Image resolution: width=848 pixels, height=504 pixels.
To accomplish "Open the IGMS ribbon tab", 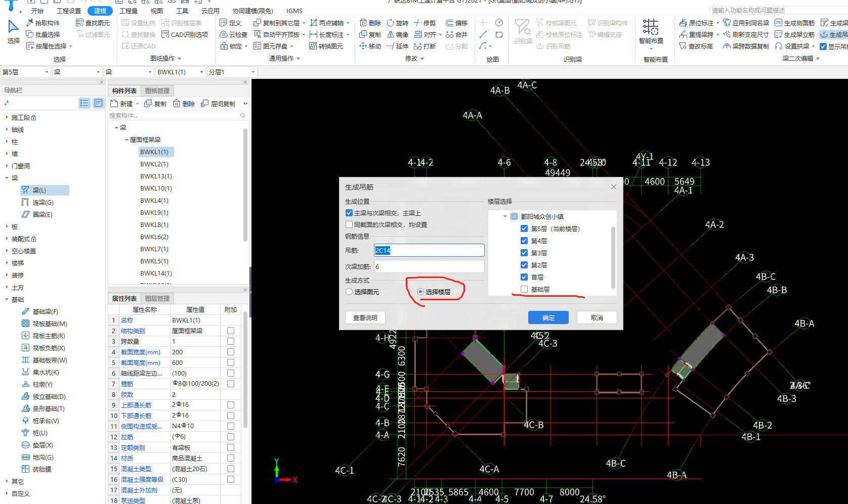I will (x=294, y=11).
